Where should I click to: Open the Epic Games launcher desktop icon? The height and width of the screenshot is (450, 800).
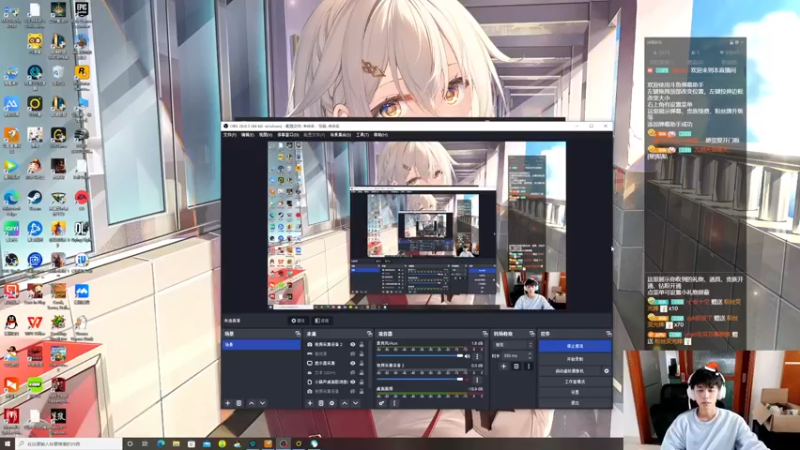click(x=82, y=12)
